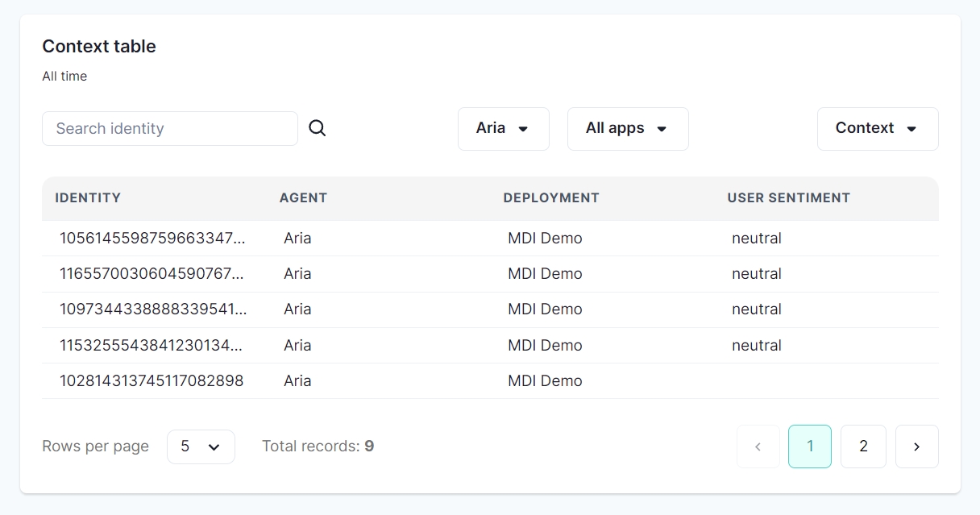
Task: Select identity row starting with 1153255543
Action: tap(151, 346)
